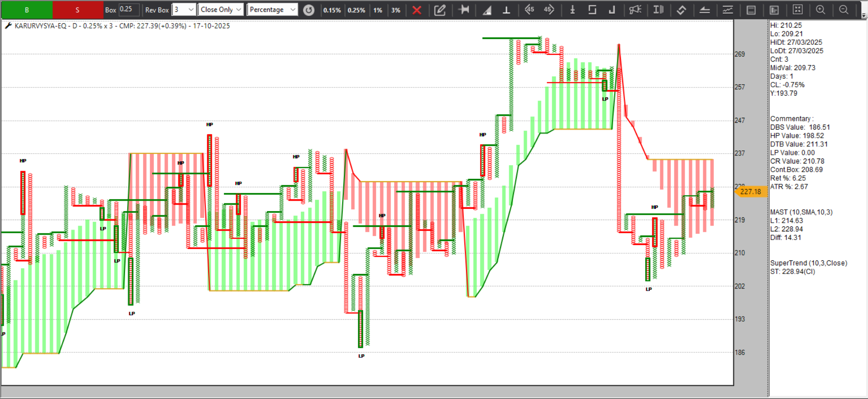Click the edit pencil icon
This screenshot has height=399, width=868.
point(439,10)
